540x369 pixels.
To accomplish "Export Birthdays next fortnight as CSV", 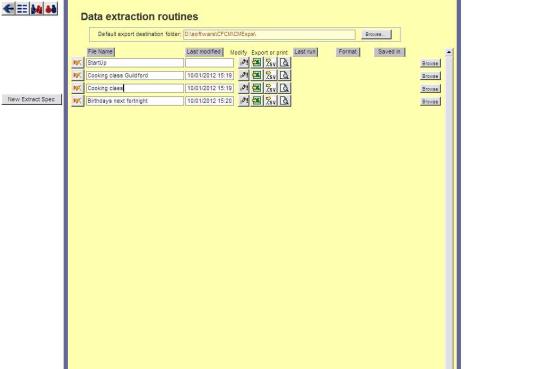I will tap(271, 101).
